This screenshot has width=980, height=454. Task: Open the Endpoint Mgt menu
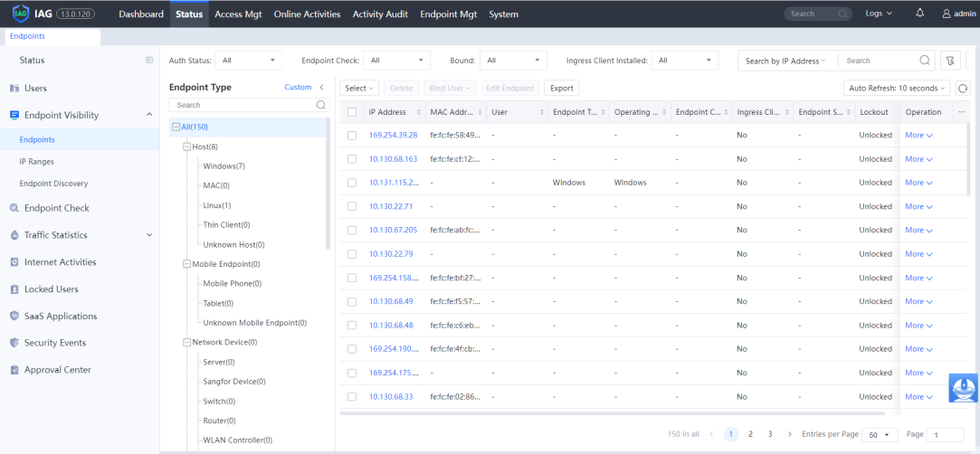449,14
